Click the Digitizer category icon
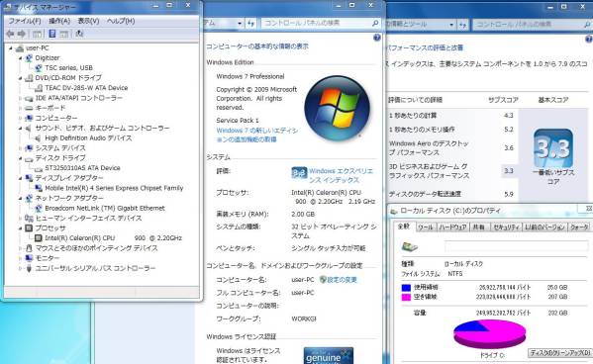 (x=29, y=58)
